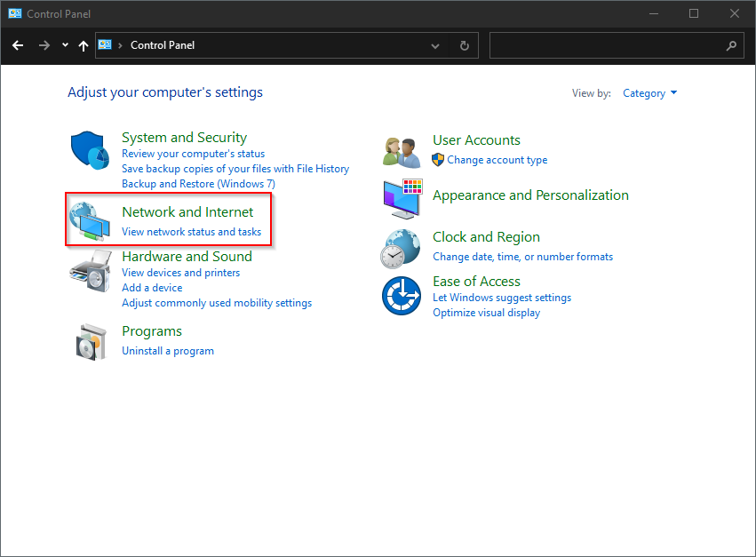
Task: Open Change account type link
Action: click(497, 160)
